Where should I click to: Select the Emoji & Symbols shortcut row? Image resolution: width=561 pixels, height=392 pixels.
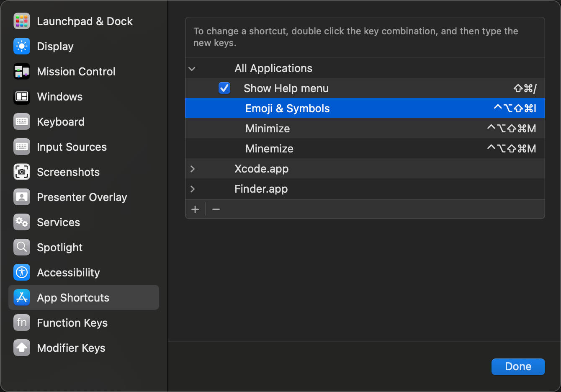point(365,108)
